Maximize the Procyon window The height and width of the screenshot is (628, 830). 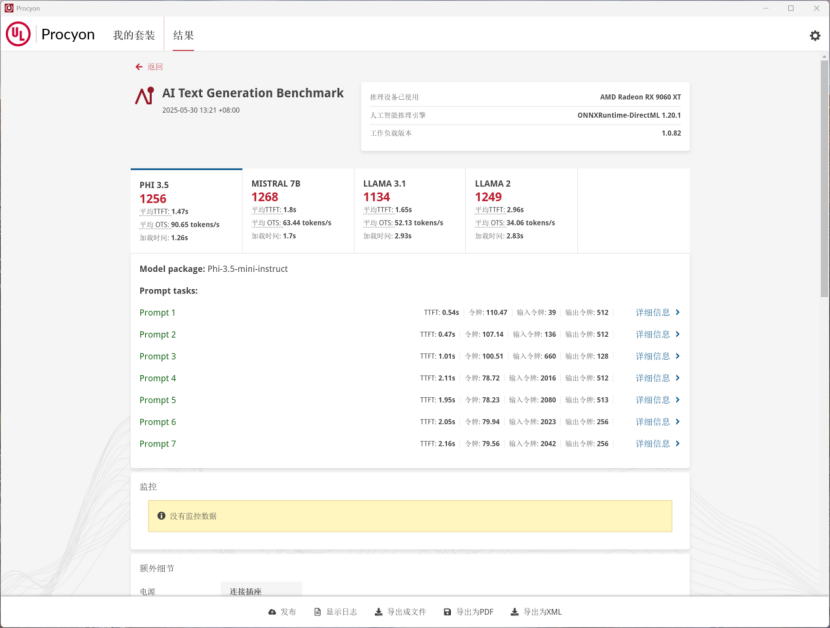point(791,8)
